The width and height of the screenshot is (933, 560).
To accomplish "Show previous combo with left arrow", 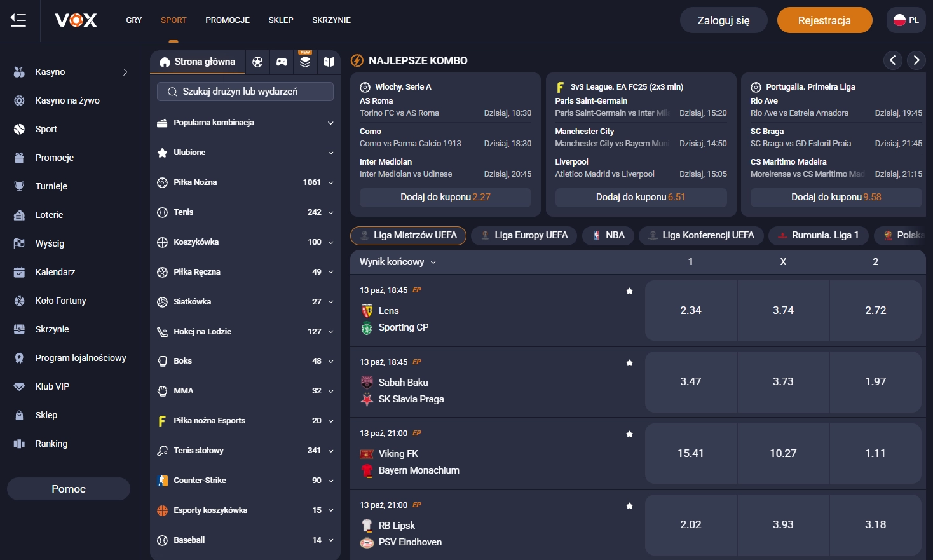I will click(893, 60).
